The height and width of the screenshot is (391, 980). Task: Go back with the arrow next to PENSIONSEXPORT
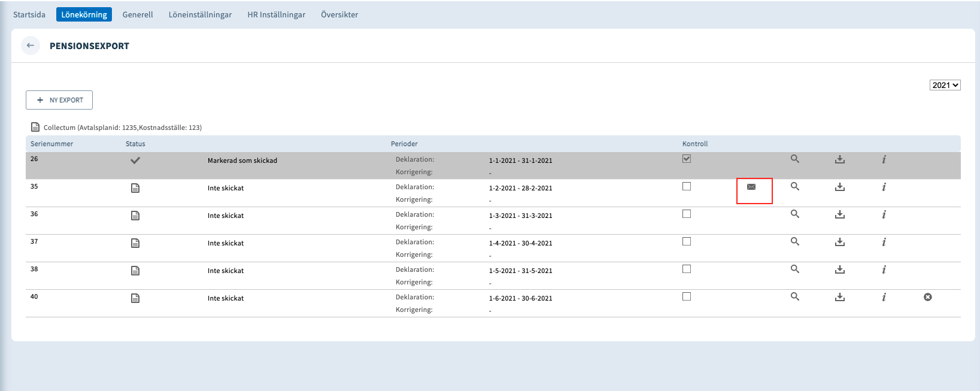tap(31, 46)
